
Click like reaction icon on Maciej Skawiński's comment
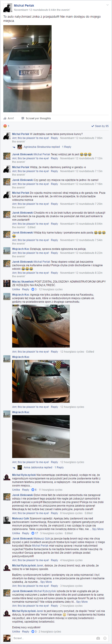[x=33, y=289]
